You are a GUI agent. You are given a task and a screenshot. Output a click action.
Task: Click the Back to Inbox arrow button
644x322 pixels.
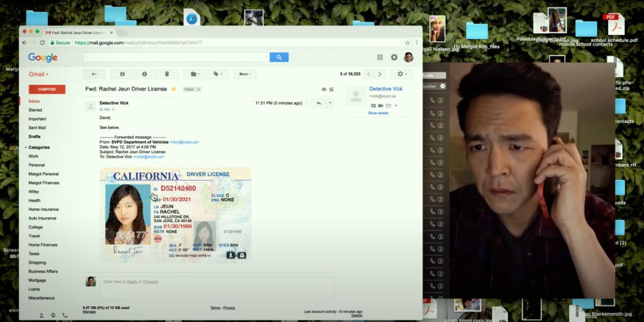(x=94, y=74)
